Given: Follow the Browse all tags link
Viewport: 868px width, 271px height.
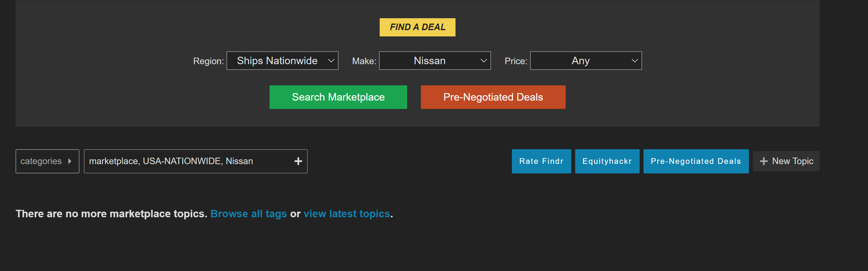Looking at the screenshot, I should coord(248,214).
